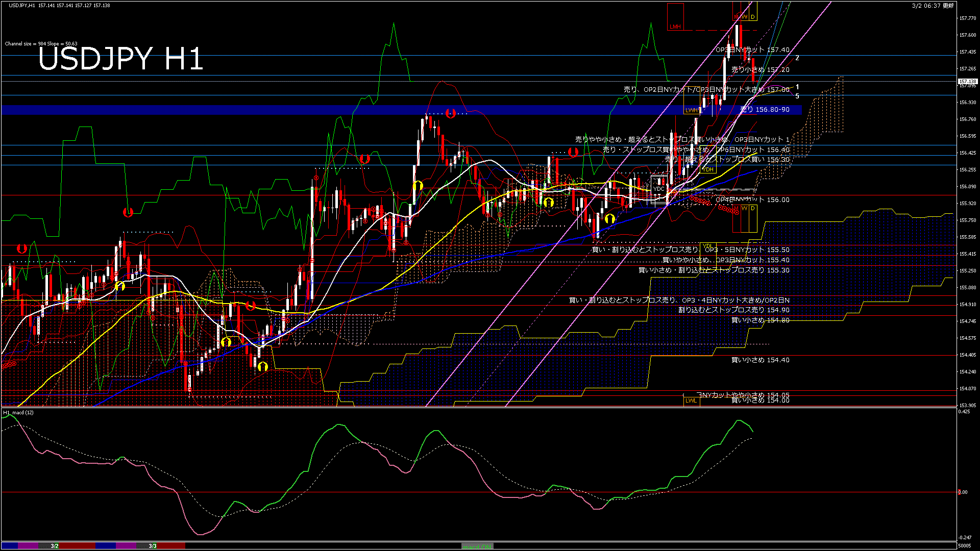The image size is (980, 551).
Task: Click the 3/2 06:37 更新 update timestamp
Action: pos(933,6)
